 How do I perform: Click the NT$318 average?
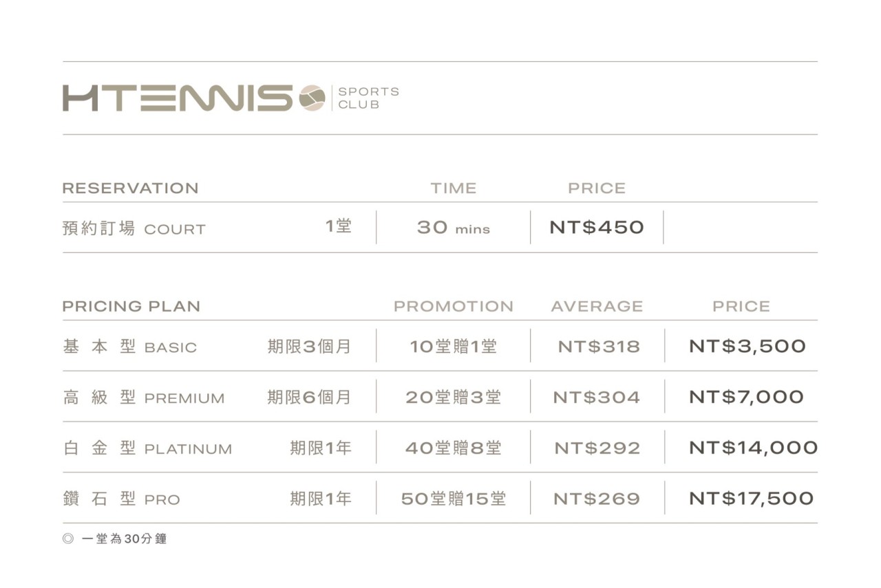pyautogui.click(x=599, y=347)
